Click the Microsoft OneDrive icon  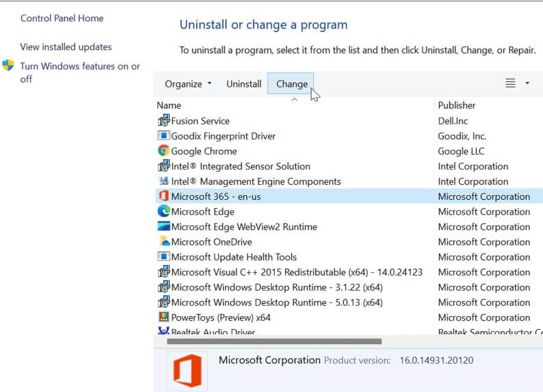pos(164,241)
